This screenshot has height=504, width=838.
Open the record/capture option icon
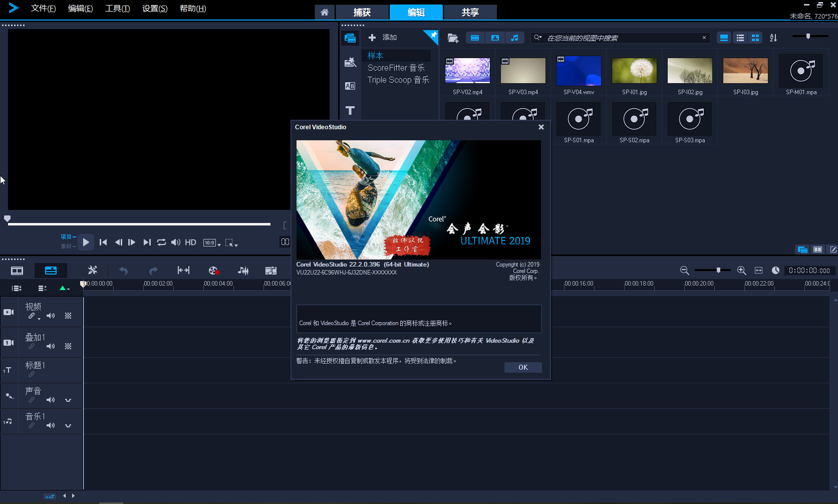click(x=214, y=271)
